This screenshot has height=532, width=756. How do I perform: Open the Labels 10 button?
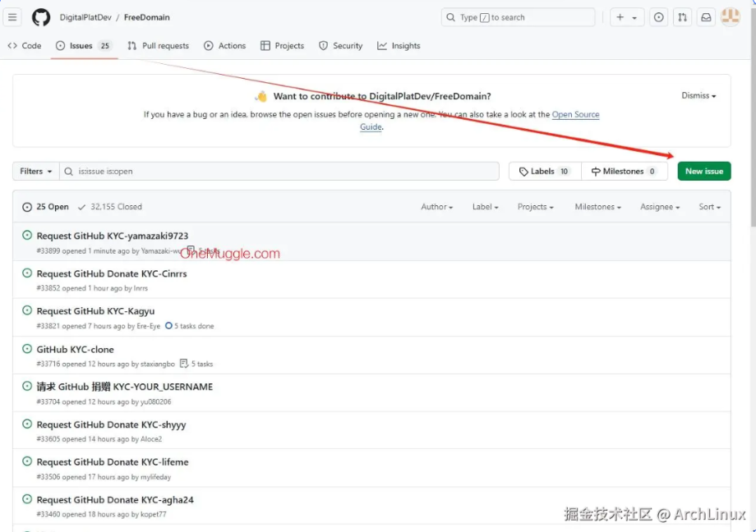[545, 171]
